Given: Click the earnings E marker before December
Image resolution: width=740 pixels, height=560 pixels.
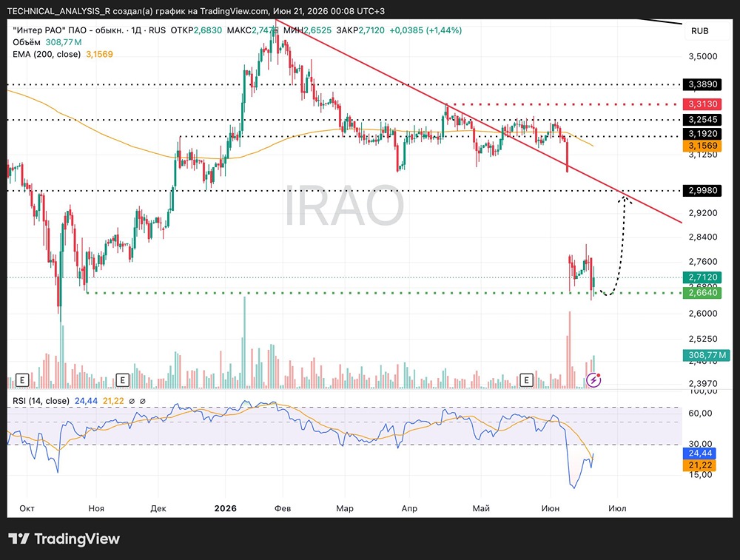Looking at the screenshot, I should (x=122, y=379).
